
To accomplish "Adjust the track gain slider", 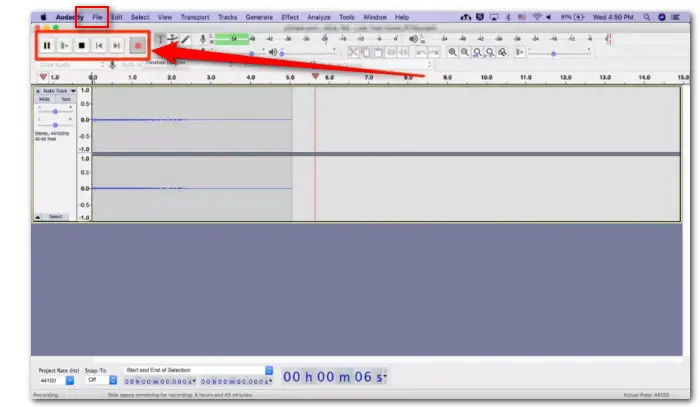I will pyautogui.click(x=55, y=111).
